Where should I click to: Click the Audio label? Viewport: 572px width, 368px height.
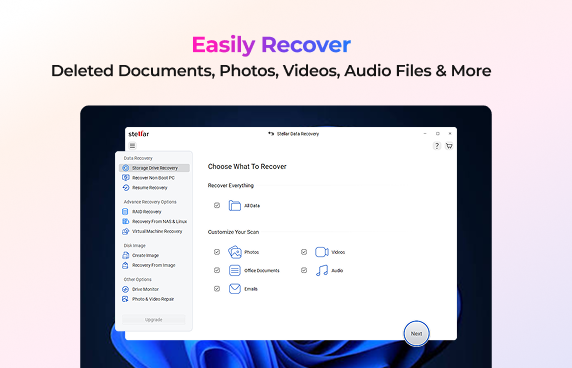[x=337, y=271]
